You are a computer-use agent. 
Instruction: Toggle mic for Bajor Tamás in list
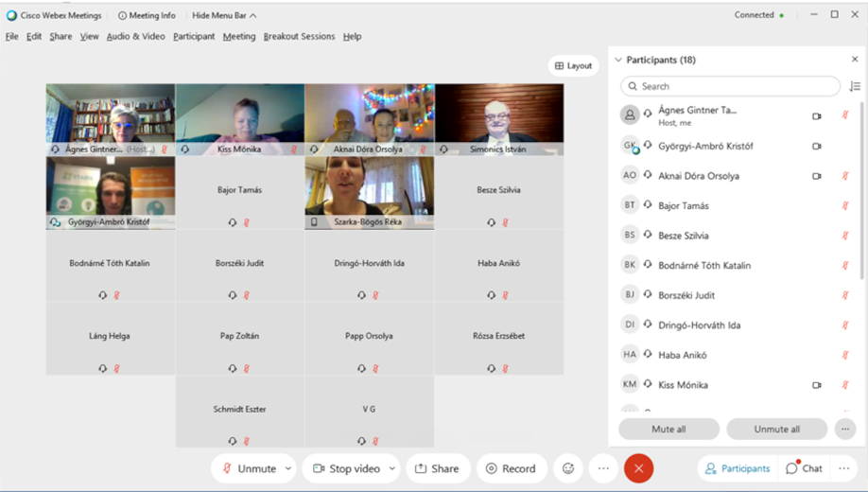845,205
